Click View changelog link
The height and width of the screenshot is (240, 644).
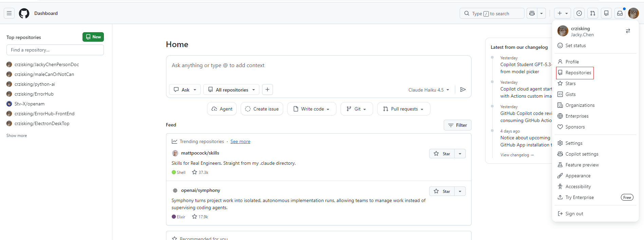pyautogui.click(x=517, y=155)
